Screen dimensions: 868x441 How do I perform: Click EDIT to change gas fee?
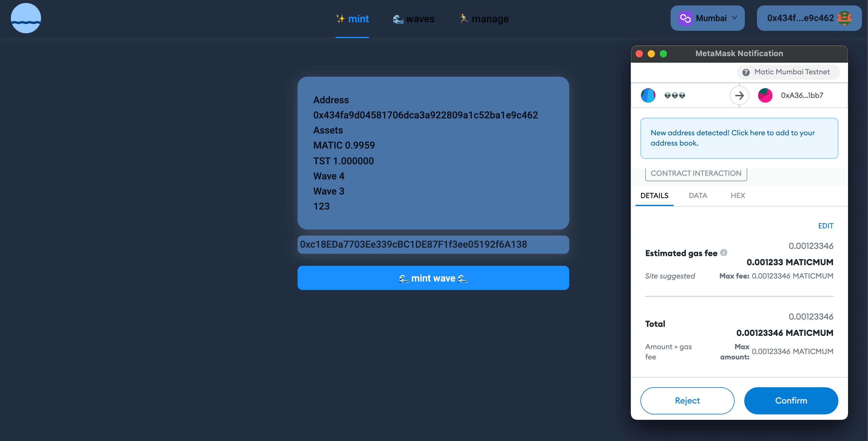pos(825,226)
